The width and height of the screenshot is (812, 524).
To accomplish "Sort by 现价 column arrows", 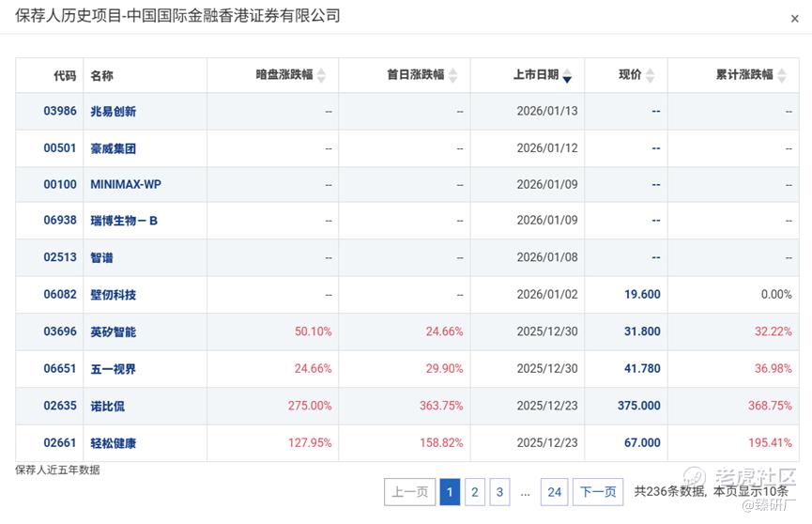I will (x=650, y=75).
